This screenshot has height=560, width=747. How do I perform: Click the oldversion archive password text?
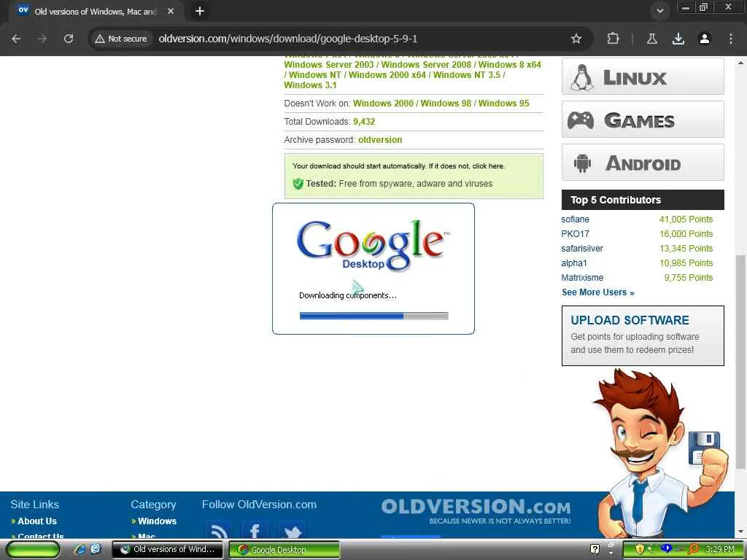[x=380, y=140]
